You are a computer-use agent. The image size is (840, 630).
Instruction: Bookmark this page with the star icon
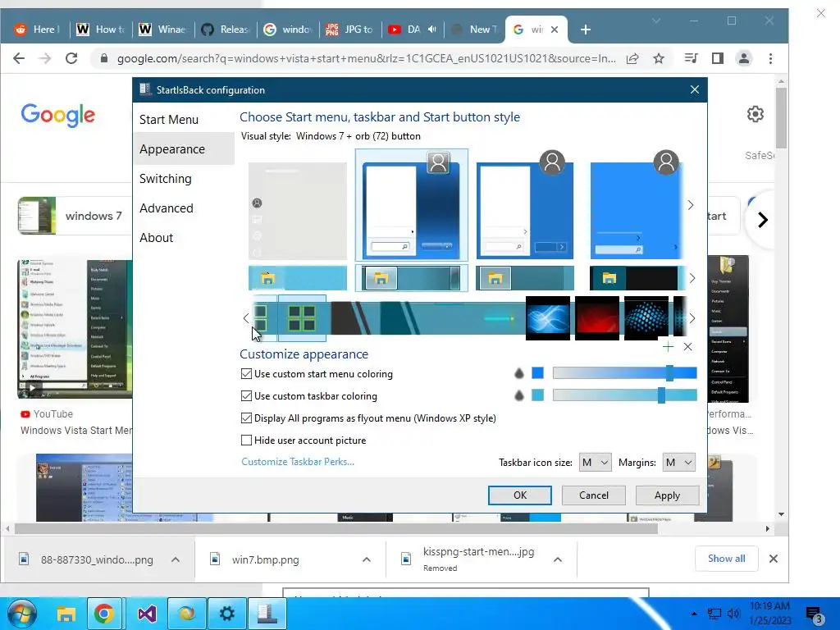(659, 58)
